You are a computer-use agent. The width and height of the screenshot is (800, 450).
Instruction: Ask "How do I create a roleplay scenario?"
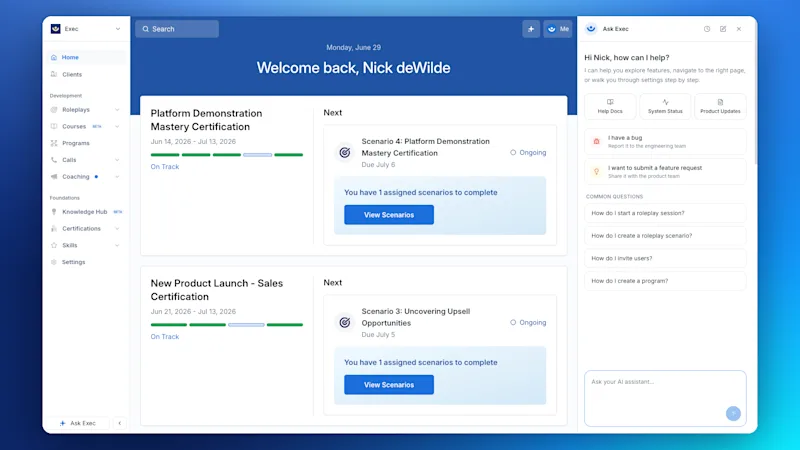665,236
